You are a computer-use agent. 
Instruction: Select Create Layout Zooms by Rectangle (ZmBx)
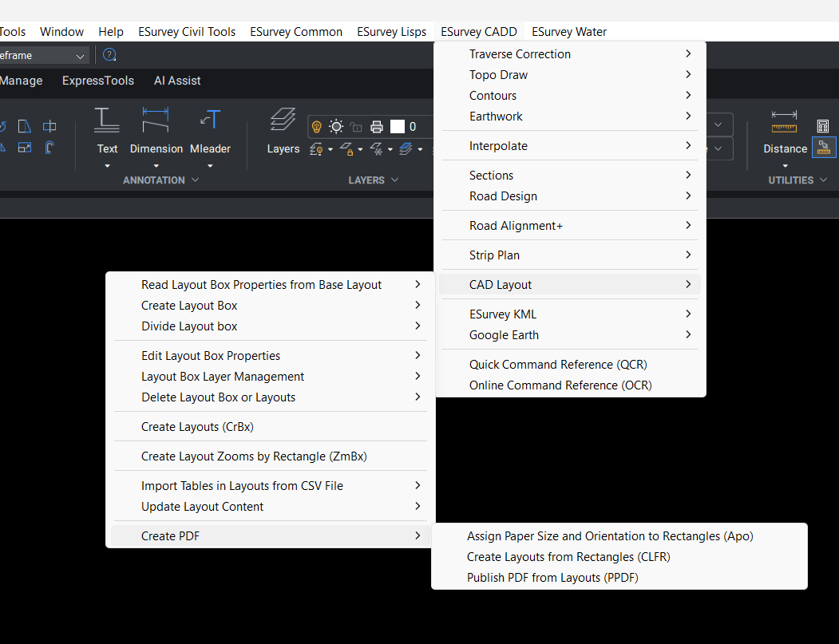pos(270,456)
